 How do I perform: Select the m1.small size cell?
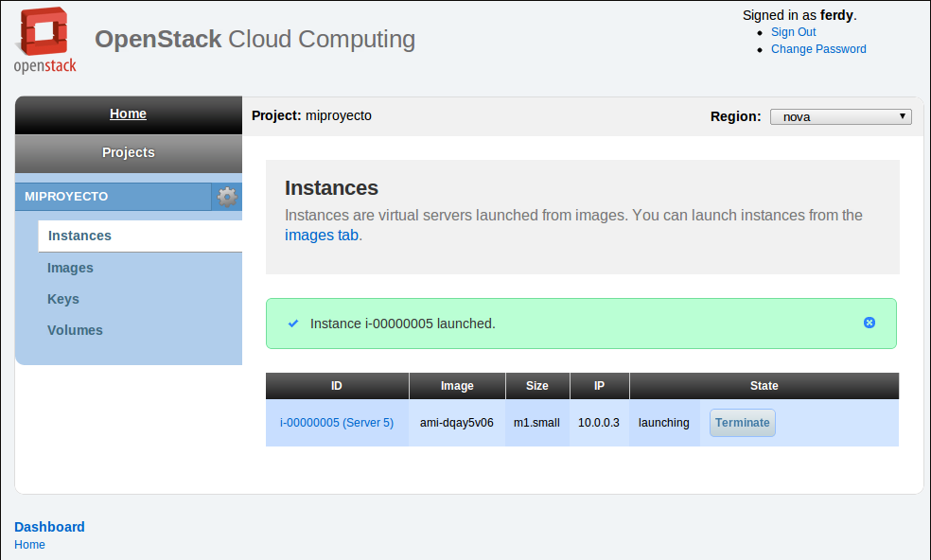click(x=536, y=423)
